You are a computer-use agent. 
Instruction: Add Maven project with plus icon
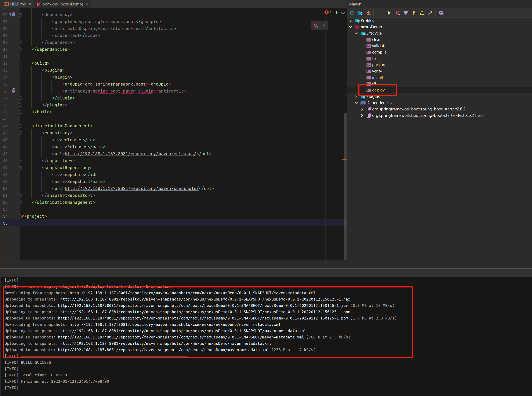pyautogui.click(x=379, y=13)
